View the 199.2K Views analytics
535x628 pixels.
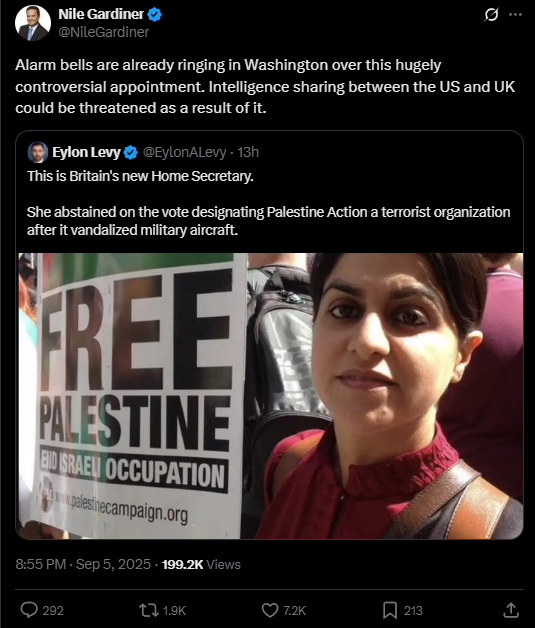pos(201,564)
